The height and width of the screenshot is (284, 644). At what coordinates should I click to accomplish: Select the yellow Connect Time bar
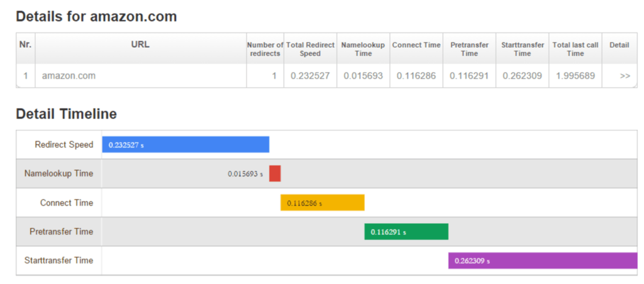(323, 203)
